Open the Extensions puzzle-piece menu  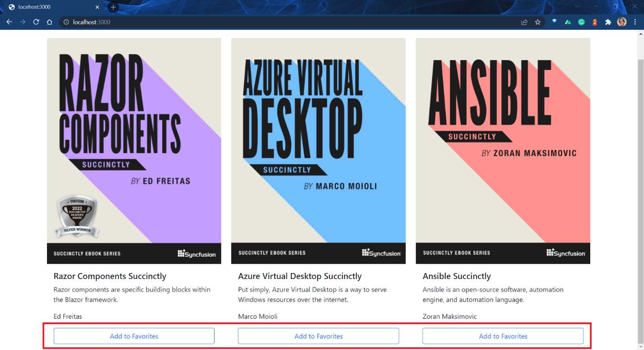click(608, 22)
